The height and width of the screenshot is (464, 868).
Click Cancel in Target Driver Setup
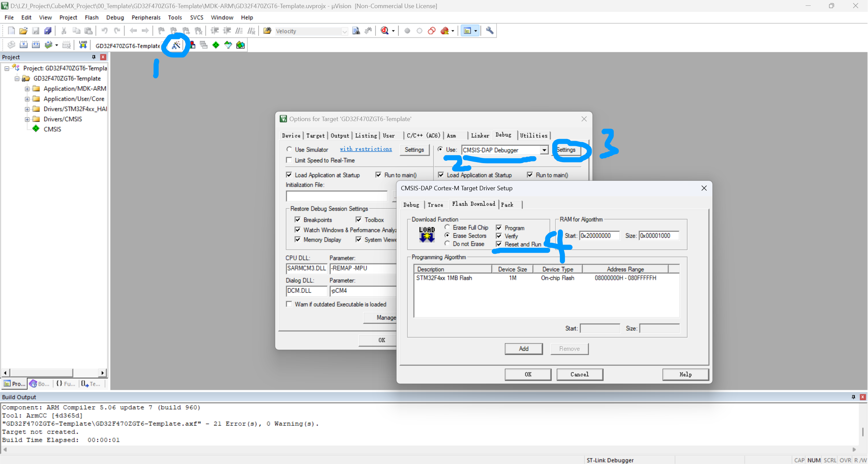[580, 374]
